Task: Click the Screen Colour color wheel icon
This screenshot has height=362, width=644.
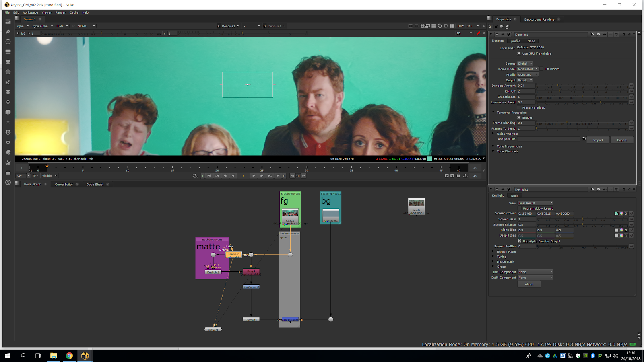Action: click(x=621, y=214)
